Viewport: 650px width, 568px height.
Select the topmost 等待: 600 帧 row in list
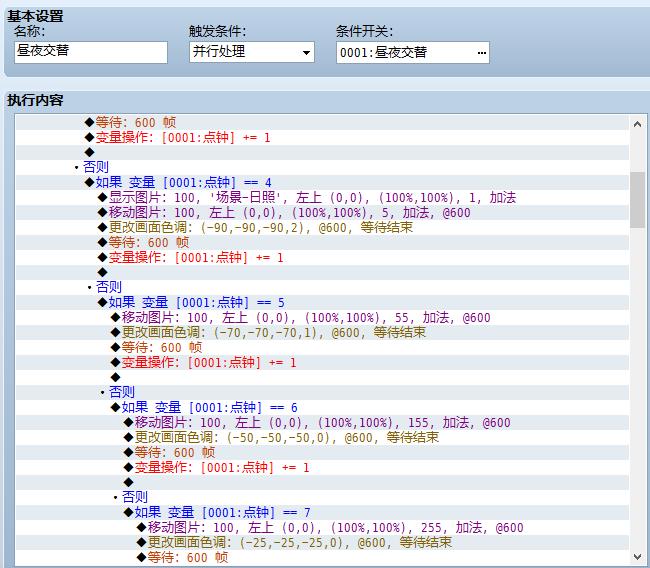click(322, 123)
